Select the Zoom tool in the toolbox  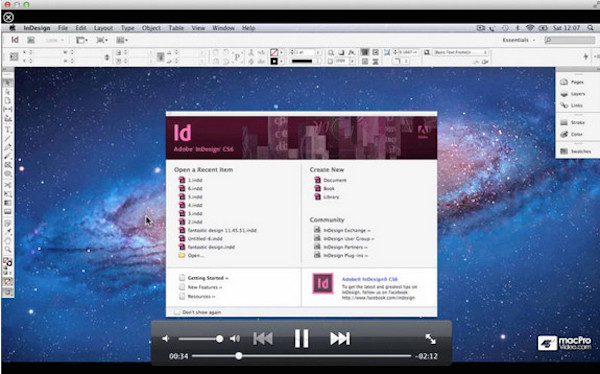point(8,250)
